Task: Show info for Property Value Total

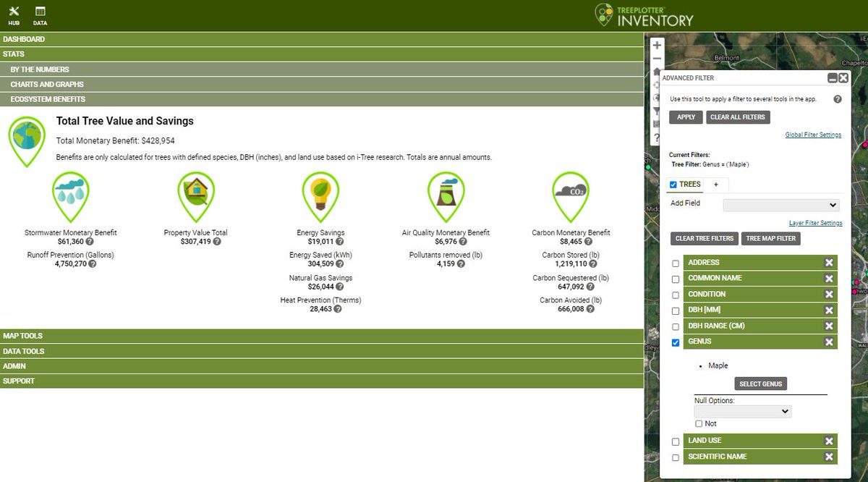Action: pyautogui.click(x=216, y=242)
